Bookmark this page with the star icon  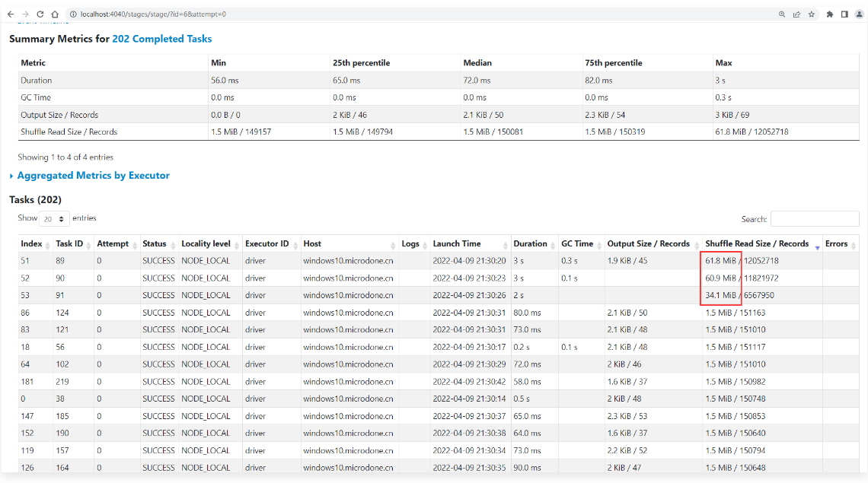coord(812,14)
